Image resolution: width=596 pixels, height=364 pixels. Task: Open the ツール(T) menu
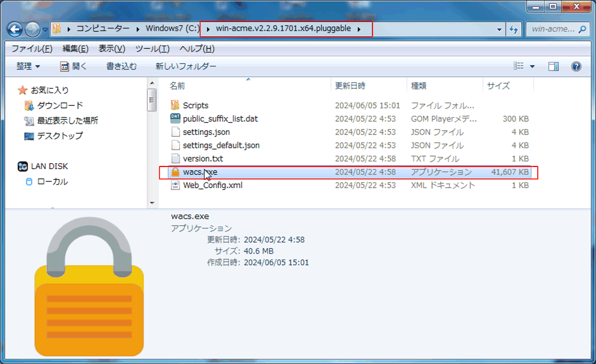pyautogui.click(x=153, y=49)
